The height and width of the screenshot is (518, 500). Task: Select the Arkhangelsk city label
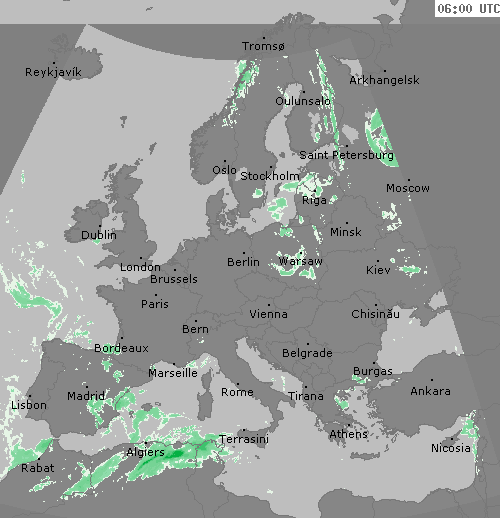(384, 80)
